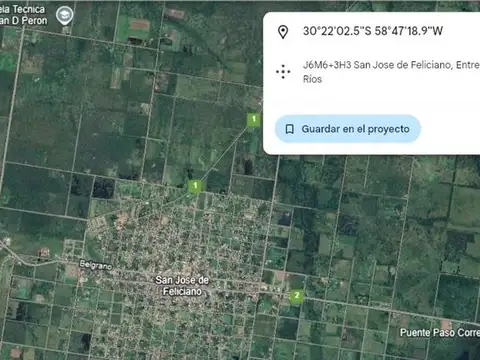Click the Guardar en el proyecto button
480x360 pixels.
click(x=348, y=129)
